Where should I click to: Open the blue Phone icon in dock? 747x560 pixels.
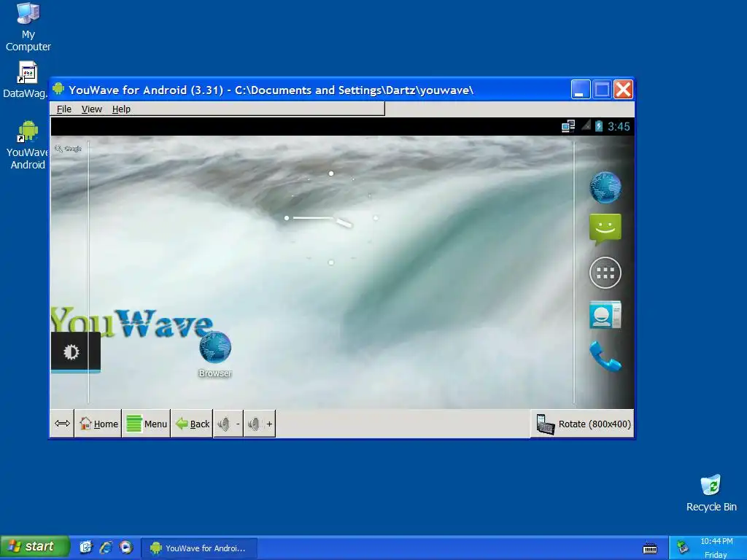(605, 356)
